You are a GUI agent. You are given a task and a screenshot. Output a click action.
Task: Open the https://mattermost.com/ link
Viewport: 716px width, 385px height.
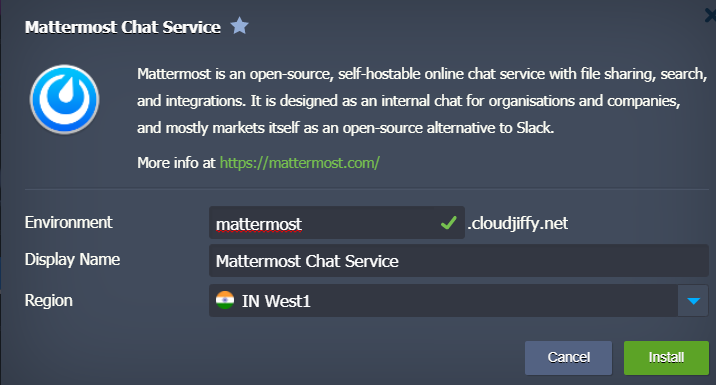pos(300,163)
